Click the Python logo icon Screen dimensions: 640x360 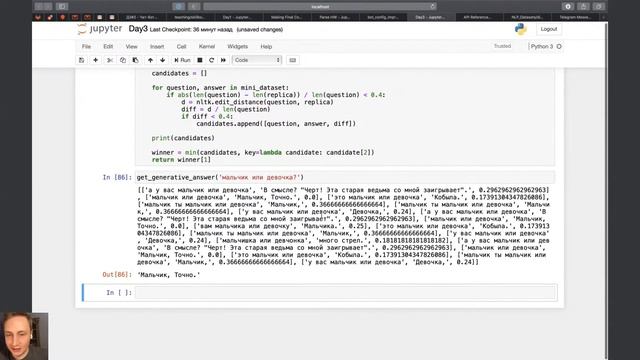tap(520, 29)
